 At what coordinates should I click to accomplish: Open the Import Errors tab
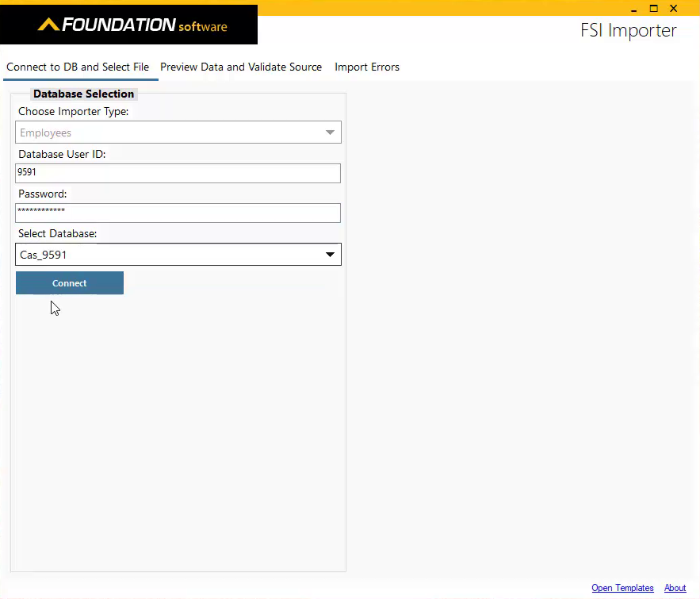point(367,67)
